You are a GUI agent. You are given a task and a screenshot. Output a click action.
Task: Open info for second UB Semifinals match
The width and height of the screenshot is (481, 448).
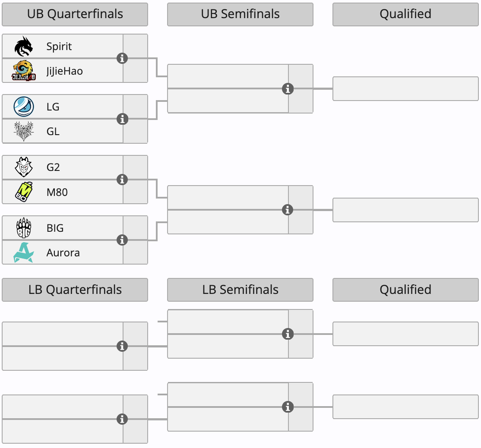[288, 210]
